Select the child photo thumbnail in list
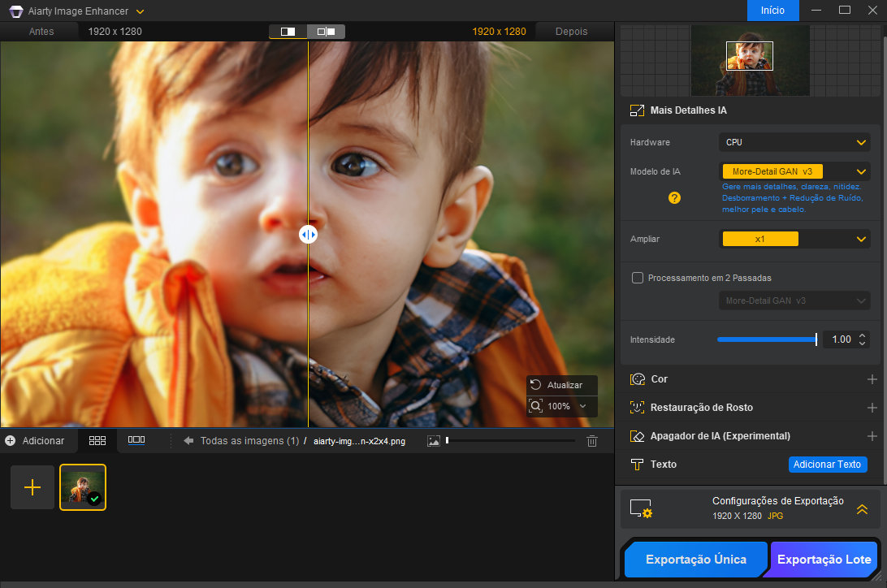Image resolution: width=887 pixels, height=588 pixels. click(83, 487)
